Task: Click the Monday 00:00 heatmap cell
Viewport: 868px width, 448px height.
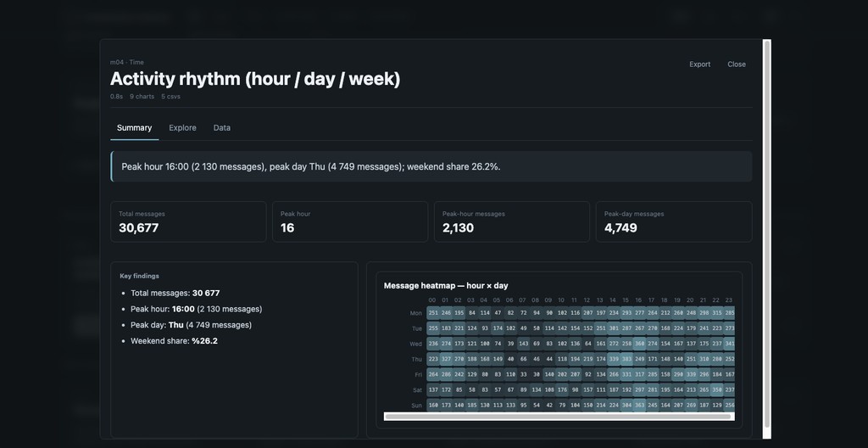Action: click(432, 313)
